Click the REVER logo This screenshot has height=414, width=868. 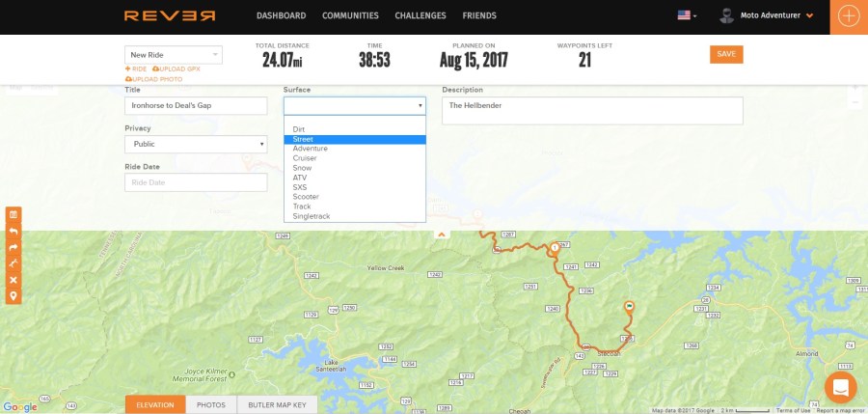170,16
